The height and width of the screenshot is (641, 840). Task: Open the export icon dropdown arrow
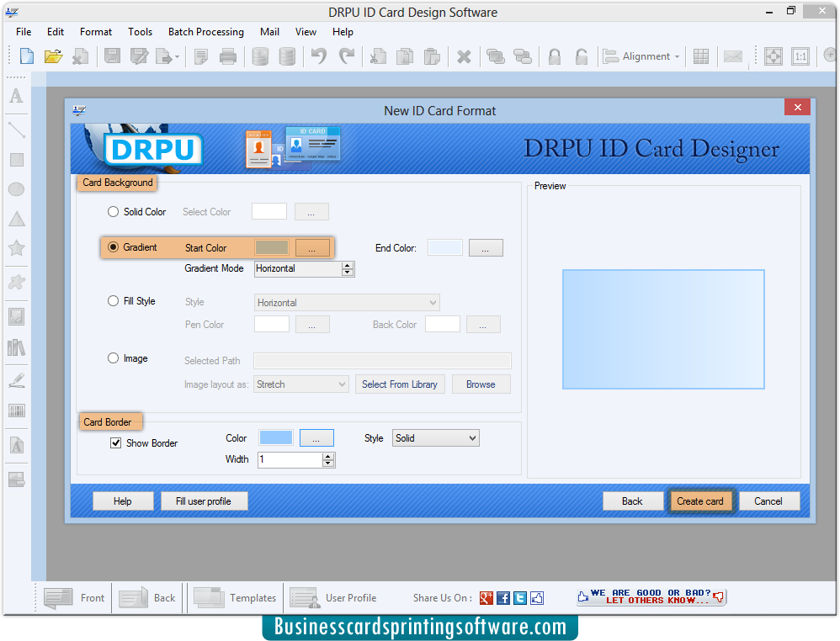pyautogui.click(x=177, y=56)
